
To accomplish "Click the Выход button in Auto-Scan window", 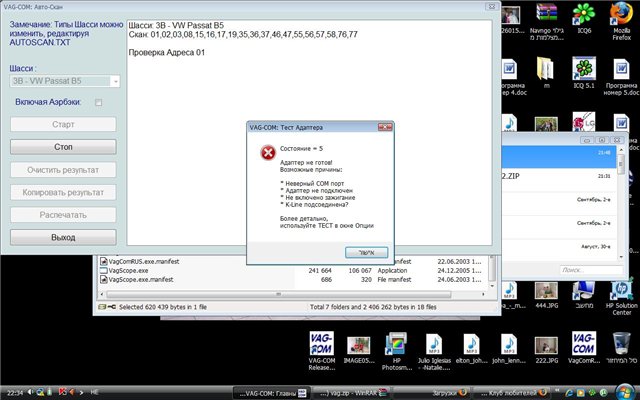I will click(x=63, y=238).
